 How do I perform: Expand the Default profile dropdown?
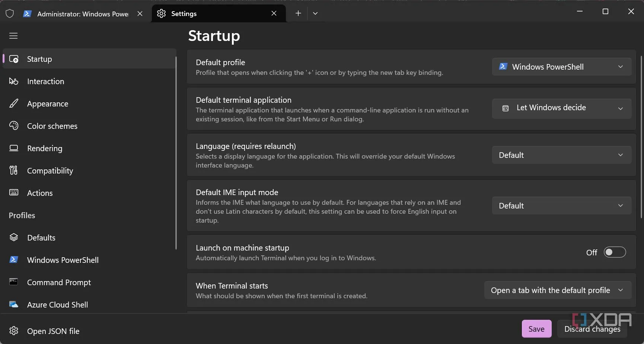(561, 67)
